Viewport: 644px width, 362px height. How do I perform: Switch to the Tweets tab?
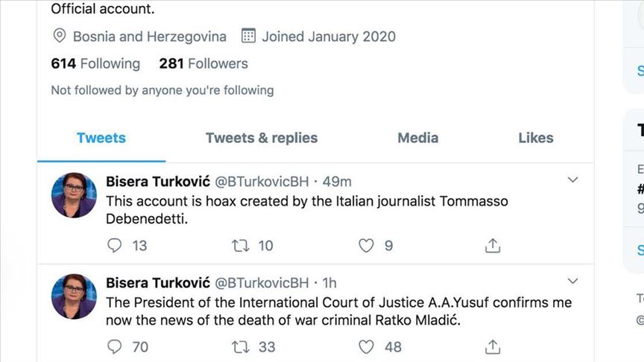101,138
